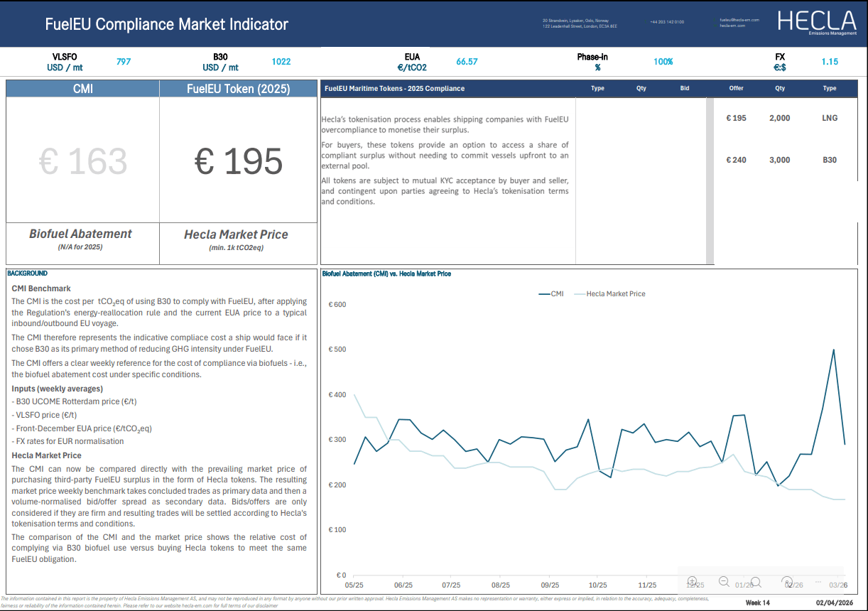Select the FuelEU Token (2025) column header
Image resolution: width=868 pixels, height=611 pixels.
pyautogui.click(x=238, y=89)
